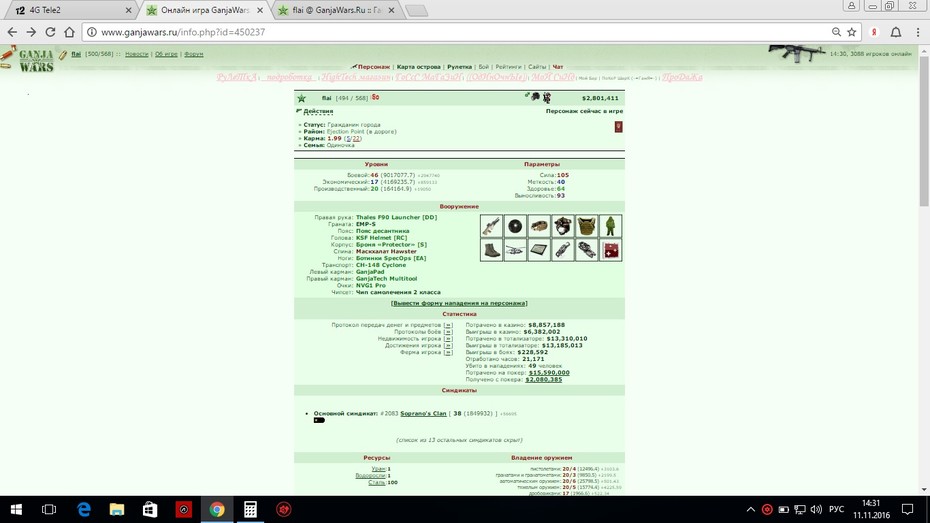This screenshot has height=523, width=930.
Task: Expand 'Достижения игрока' [»] link
Action: [448, 346]
